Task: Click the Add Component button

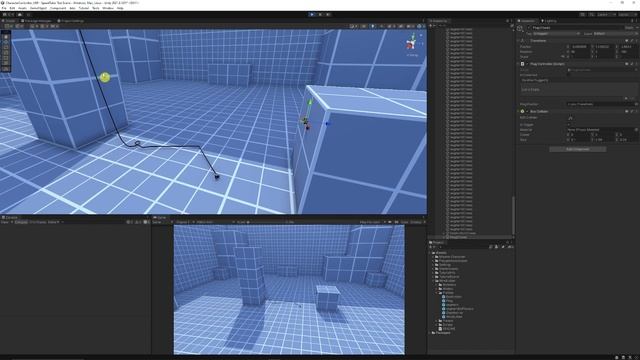Action: click(x=578, y=149)
